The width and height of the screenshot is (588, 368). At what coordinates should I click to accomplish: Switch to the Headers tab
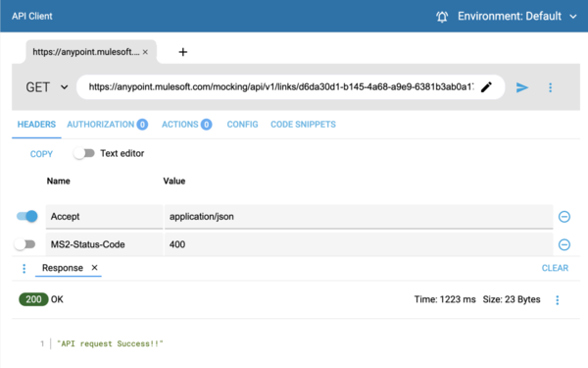pos(36,125)
